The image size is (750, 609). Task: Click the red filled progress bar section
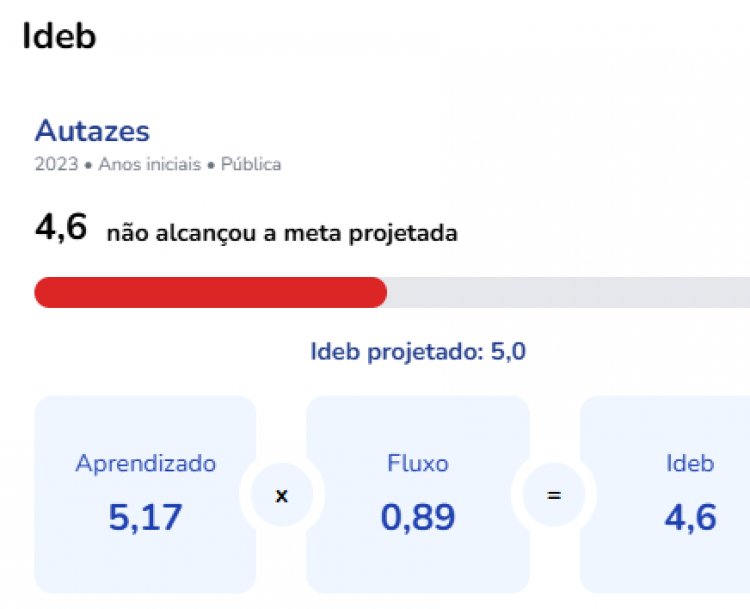tap(210, 292)
